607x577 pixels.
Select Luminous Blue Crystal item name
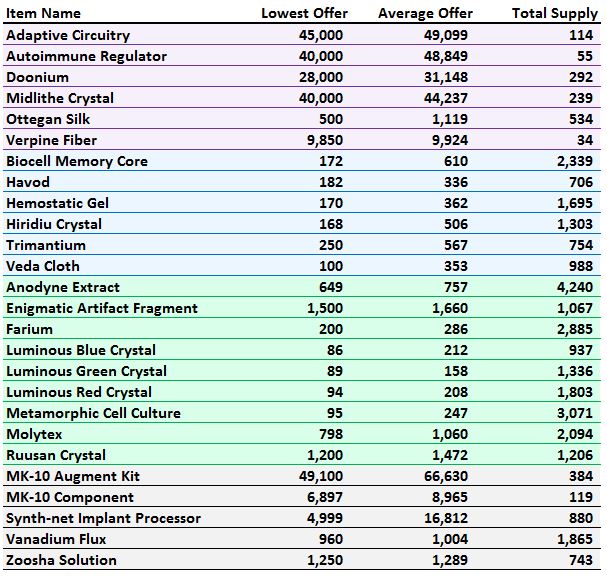click(81, 350)
